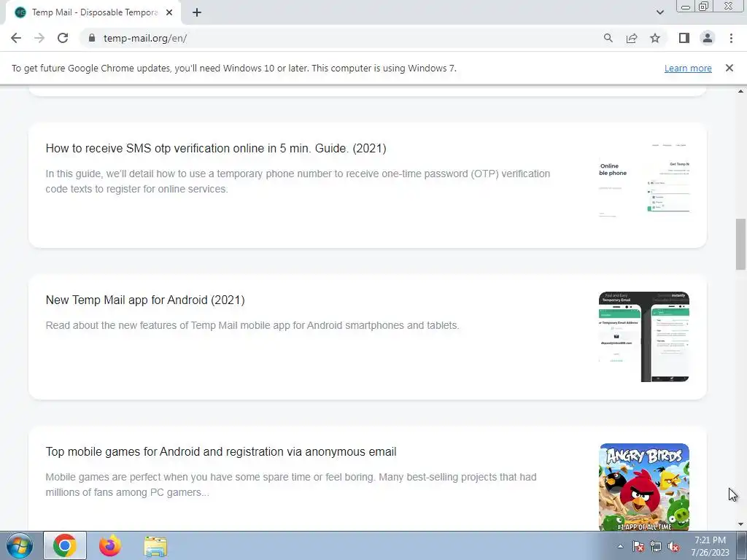Click 'Read about the new features' description
747x560 pixels.
pos(252,325)
